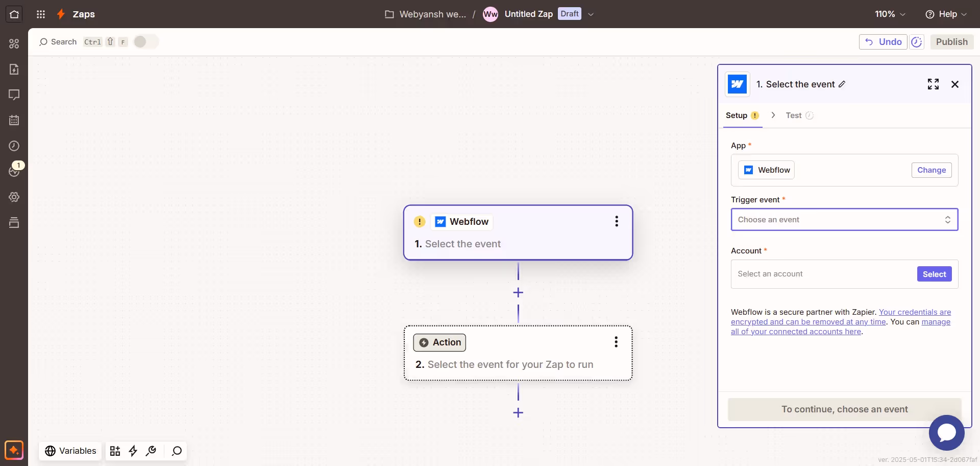
Task: Click the Undo button
Action: pos(883,42)
